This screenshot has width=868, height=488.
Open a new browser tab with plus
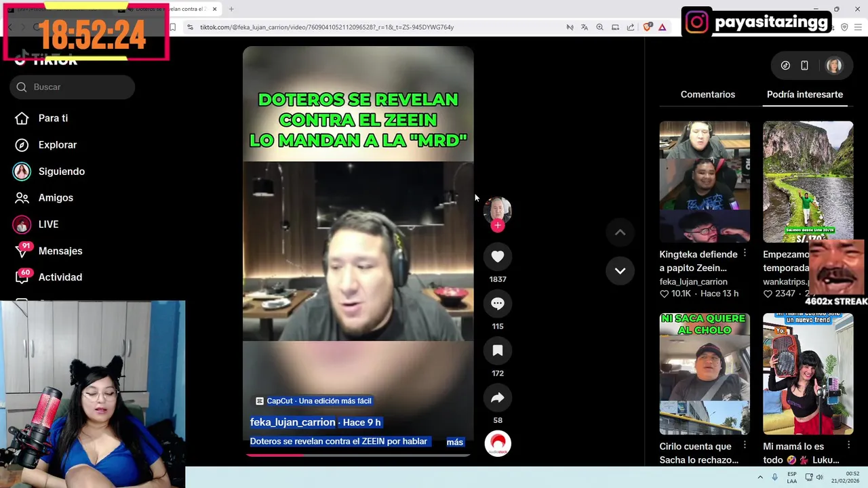(x=231, y=9)
